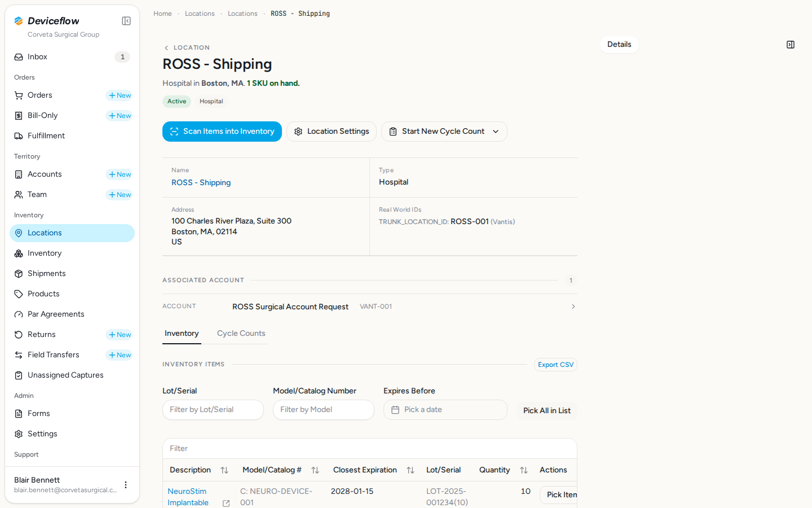This screenshot has height=508, width=812.
Task: Click the Products tag icon
Action: 19,294
